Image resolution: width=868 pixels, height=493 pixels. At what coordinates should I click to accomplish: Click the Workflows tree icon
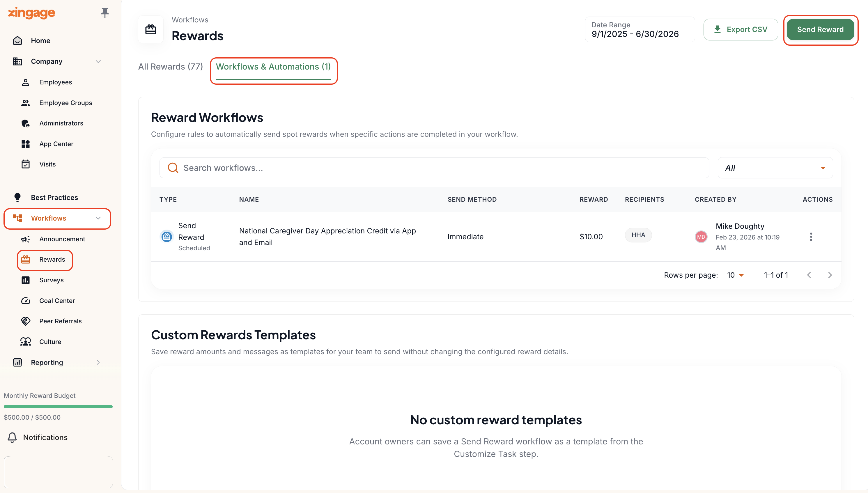click(17, 218)
